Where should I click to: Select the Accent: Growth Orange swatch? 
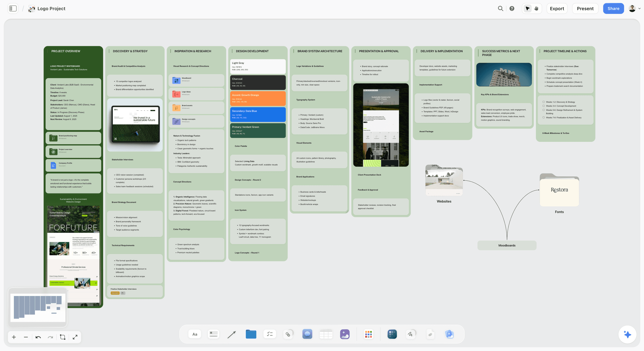click(258, 98)
